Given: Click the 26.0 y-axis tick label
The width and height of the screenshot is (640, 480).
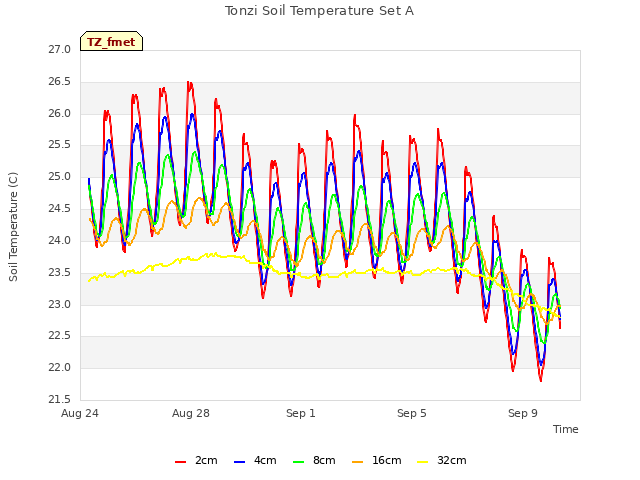Looking at the screenshot, I should pos(60,113).
